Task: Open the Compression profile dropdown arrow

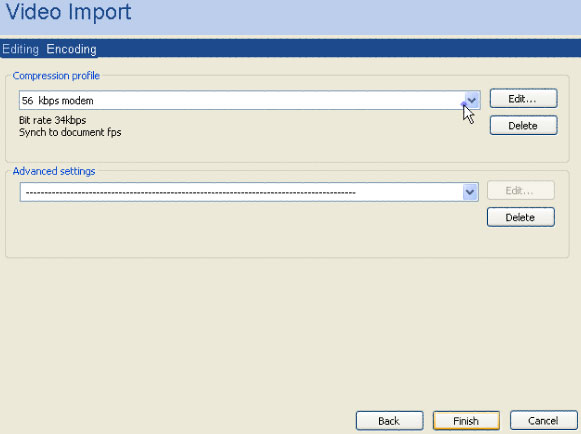Action: [471, 100]
